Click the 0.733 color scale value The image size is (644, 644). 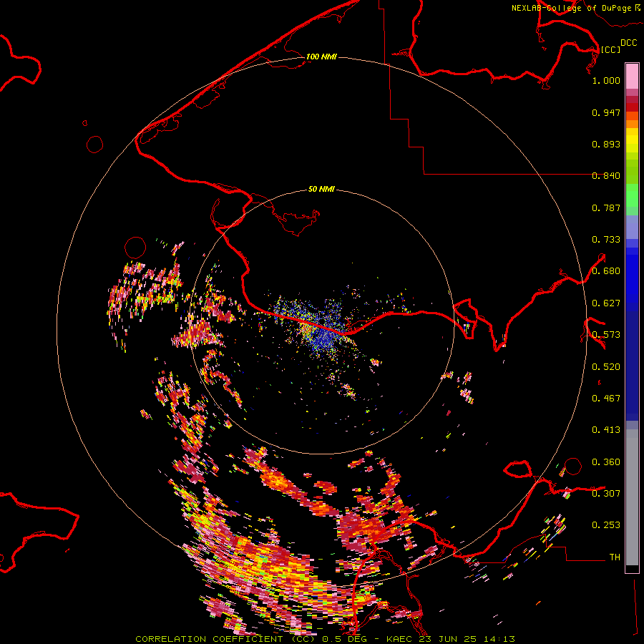point(606,240)
